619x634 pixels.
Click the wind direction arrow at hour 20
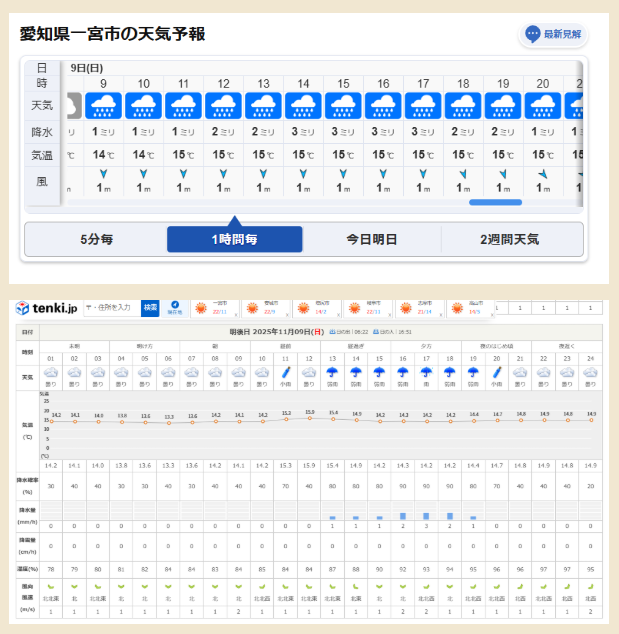[x=542, y=174]
